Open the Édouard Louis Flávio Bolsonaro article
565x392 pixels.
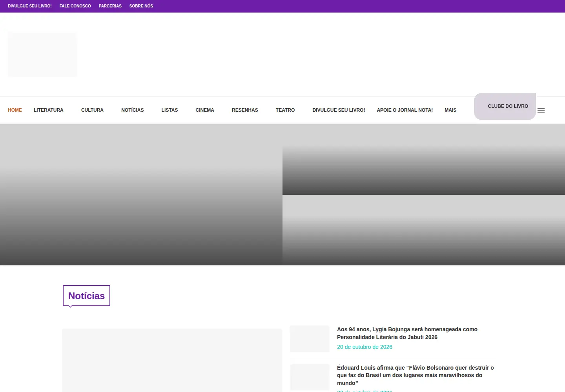tap(415, 375)
